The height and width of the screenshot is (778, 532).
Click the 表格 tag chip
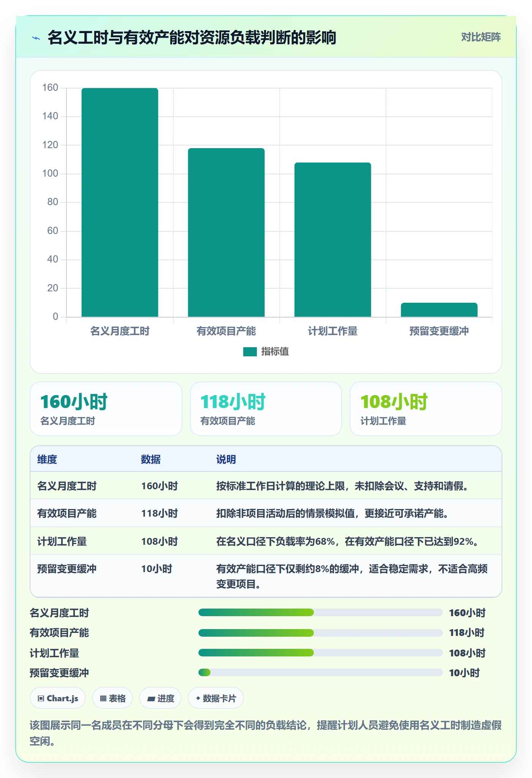point(112,698)
